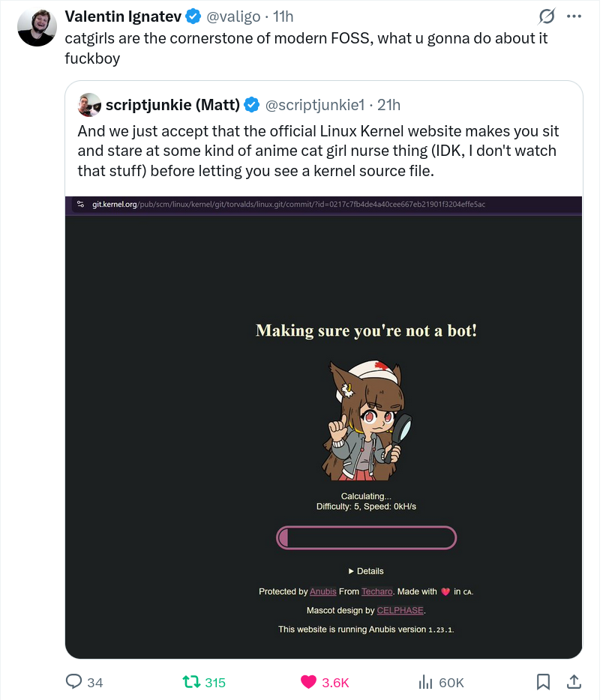Open the three-dot more options menu
Viewport: 606px width, 700px height.
point(574,16)
